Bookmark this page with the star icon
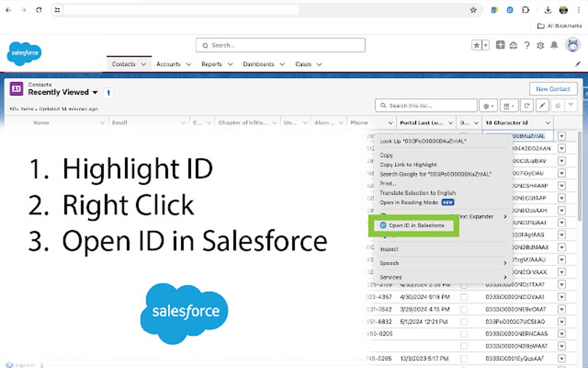588x368 pixels. [473, 10]
